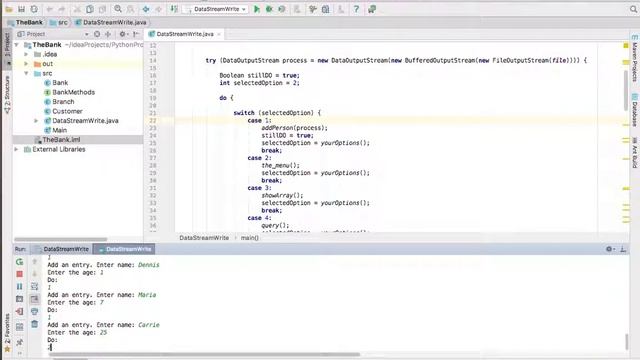The image size is (640, 360).
Task: Toggle Ant Build side panel
Action: point(635,152)
